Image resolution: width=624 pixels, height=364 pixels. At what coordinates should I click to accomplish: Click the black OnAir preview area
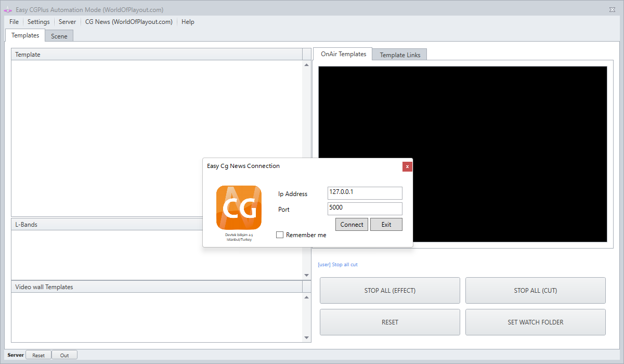point(463,154)
